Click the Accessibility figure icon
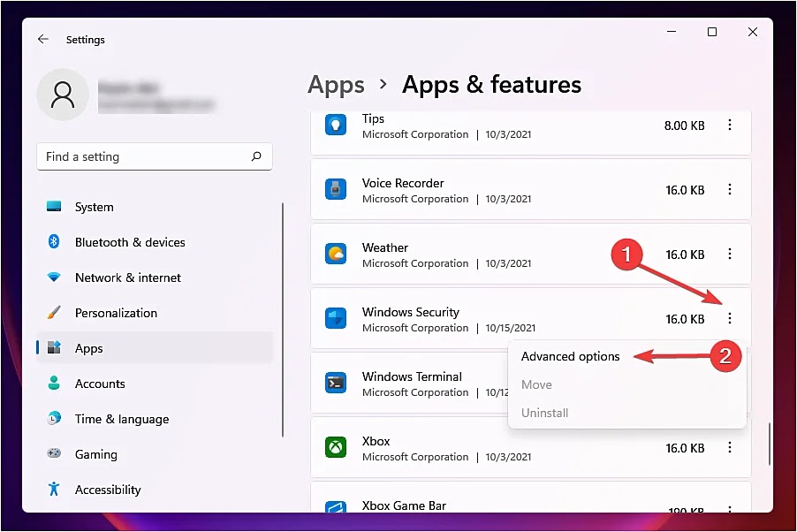The height and width of the screenshot is (532, 797). tap(54, 489)
